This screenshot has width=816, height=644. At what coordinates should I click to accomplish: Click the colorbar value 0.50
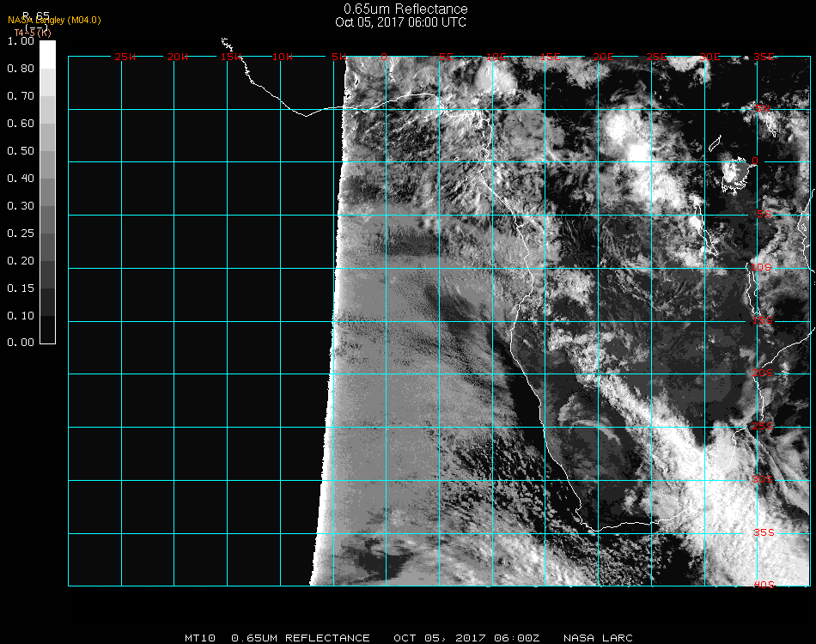point(21,151)
